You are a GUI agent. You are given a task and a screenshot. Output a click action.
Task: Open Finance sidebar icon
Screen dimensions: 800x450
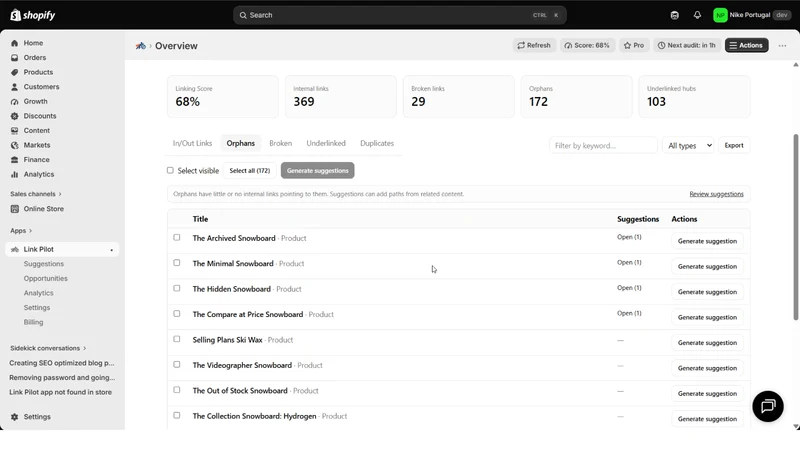coord(14,160)
